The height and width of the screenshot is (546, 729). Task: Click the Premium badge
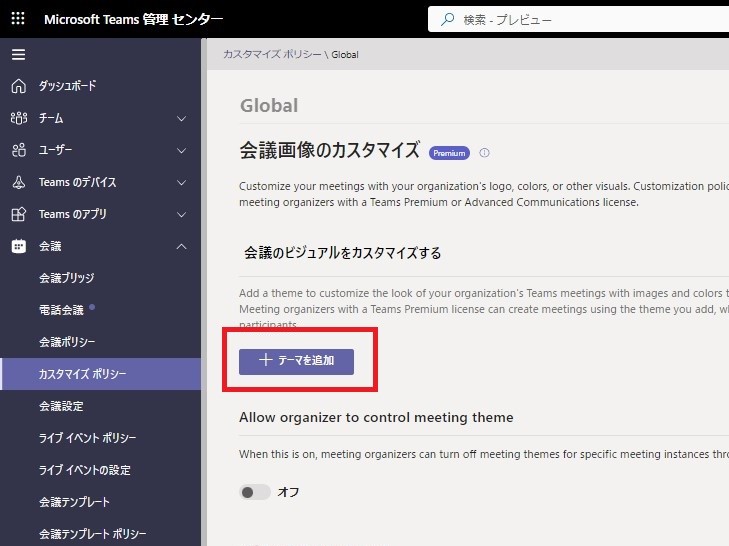[449, 153]
